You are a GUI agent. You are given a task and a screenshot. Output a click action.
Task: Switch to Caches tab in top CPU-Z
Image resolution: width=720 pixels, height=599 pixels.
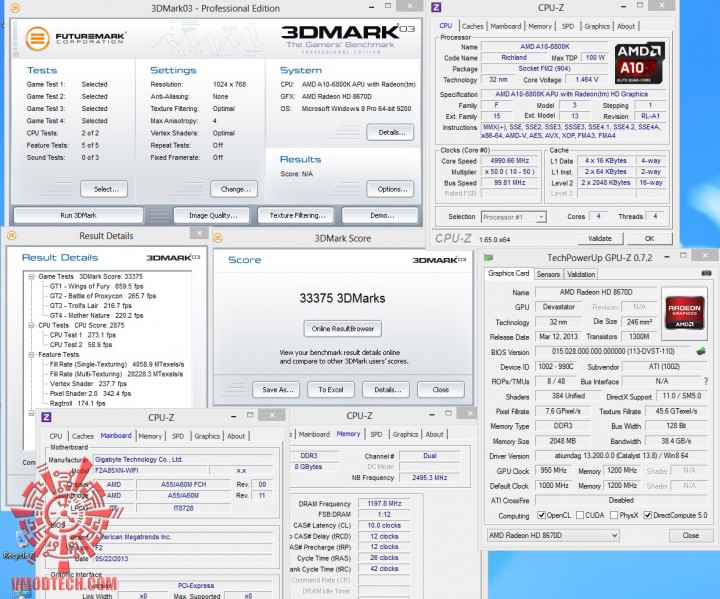[472, 26]
